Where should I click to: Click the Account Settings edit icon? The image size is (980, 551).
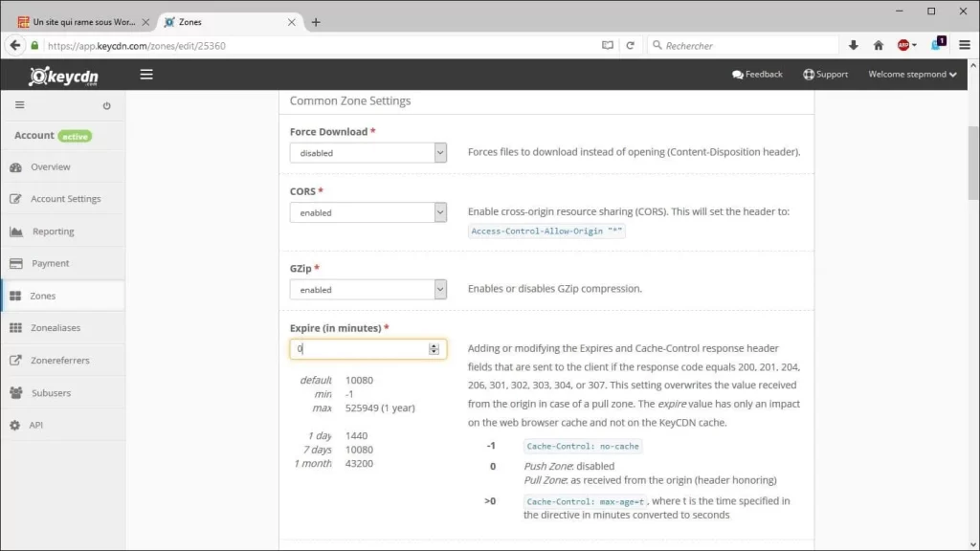pos(16,199)
